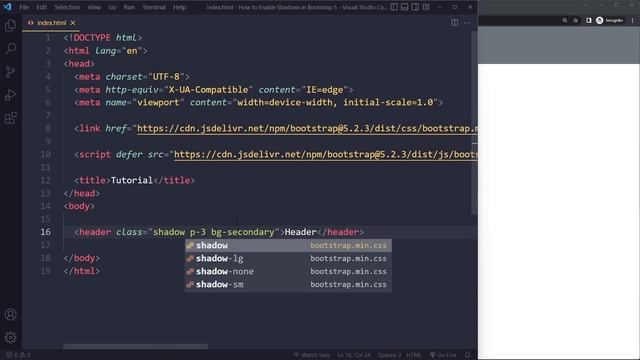Screen dimensions: 640x360
Task: Open the Go menu
Action: [x=112, y=7]
